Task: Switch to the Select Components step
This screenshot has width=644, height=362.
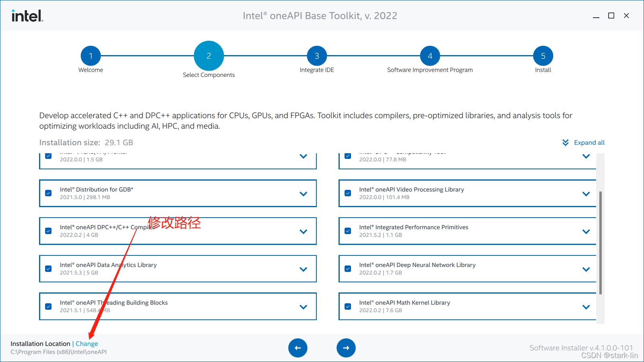Action: 208,56
